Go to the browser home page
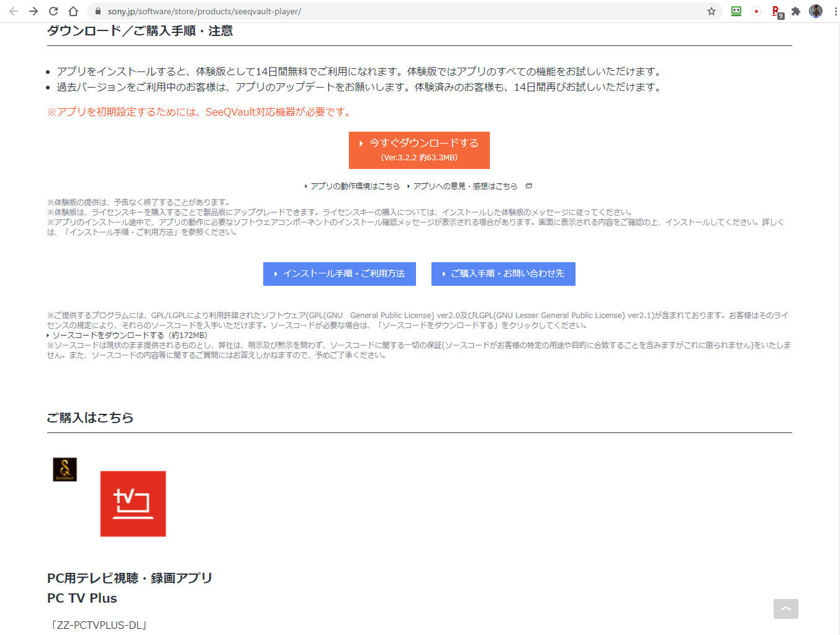The image size is (840, 635). (x=73, y=11)
